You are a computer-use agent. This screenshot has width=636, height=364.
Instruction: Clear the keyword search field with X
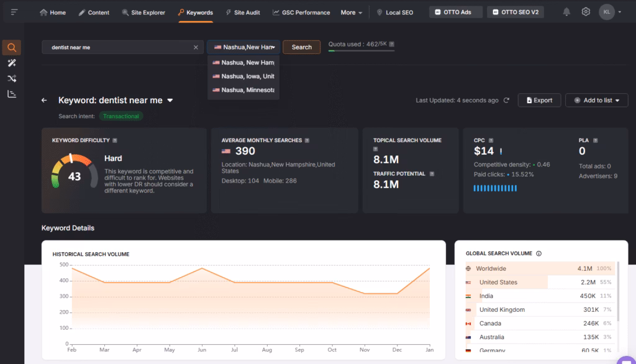pos(196,47)
